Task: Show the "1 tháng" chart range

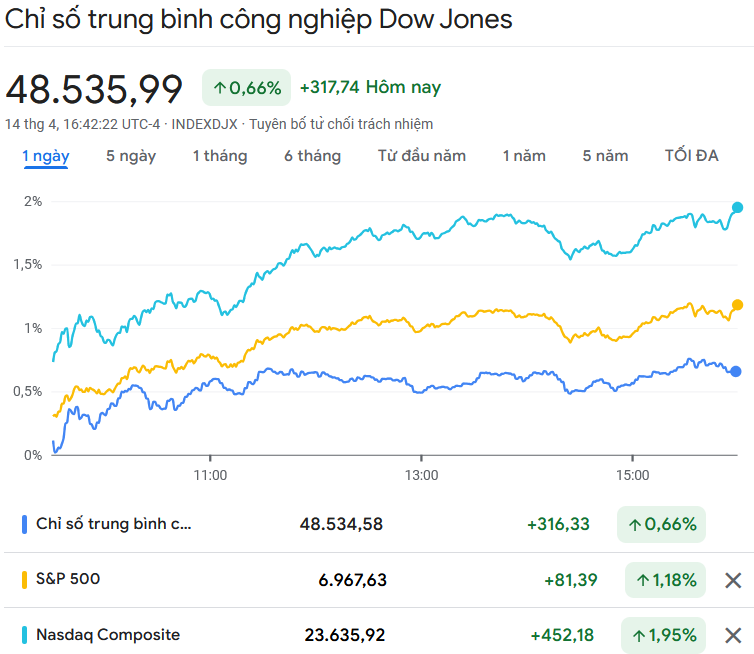Action: (x=220, y=156)
